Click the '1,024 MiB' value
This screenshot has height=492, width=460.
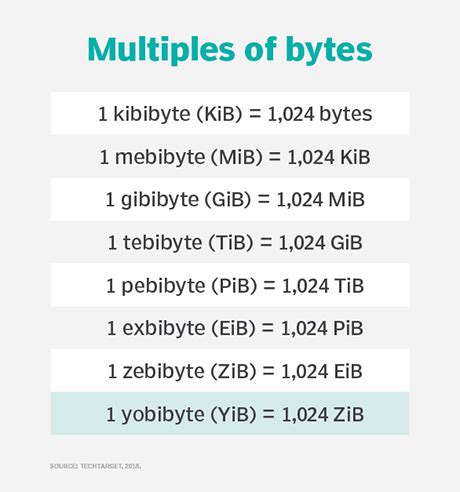point(321,200)
